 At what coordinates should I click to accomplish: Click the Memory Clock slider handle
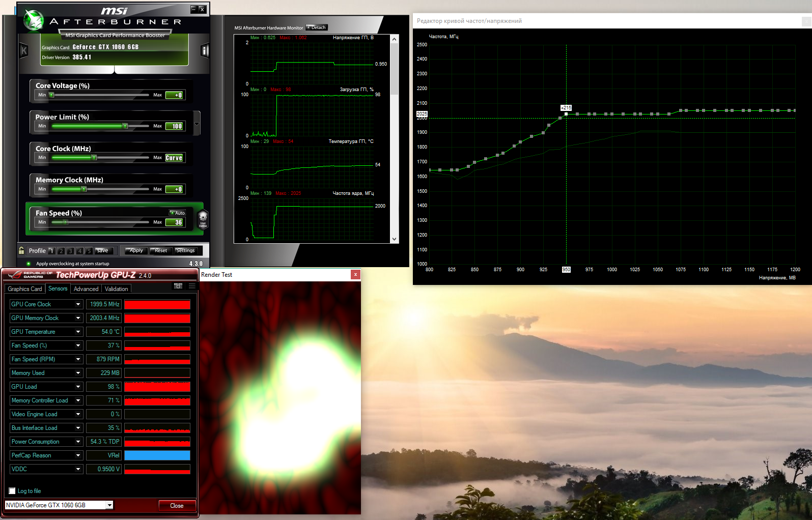pyautogui.click(x=84, y=189)
